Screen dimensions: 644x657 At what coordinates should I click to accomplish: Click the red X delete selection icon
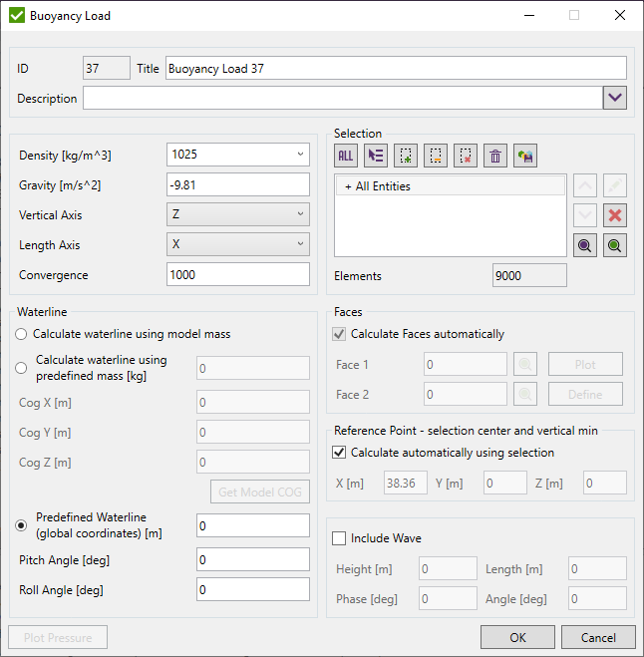click(x=616, y=216)
